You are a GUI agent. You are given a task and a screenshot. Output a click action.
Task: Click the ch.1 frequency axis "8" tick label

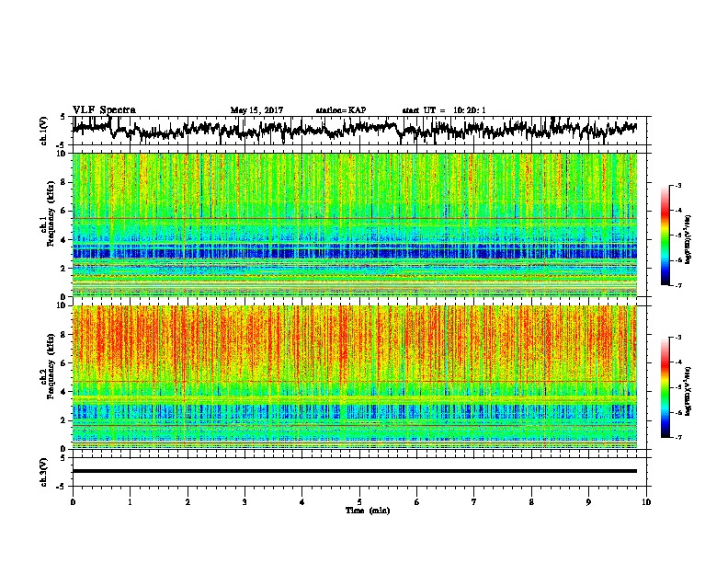click(x=64, y=182)
